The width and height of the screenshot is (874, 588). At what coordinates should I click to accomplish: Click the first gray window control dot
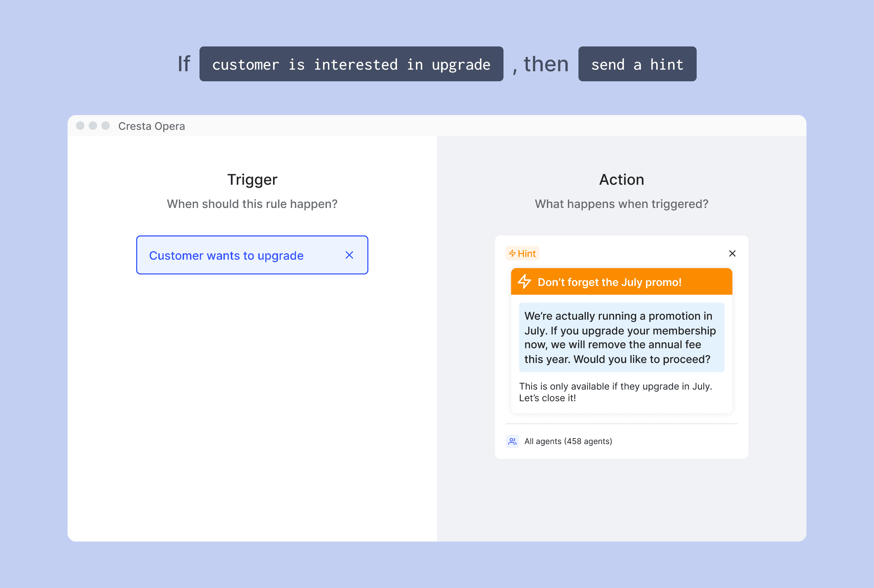(x=80, y=126)
